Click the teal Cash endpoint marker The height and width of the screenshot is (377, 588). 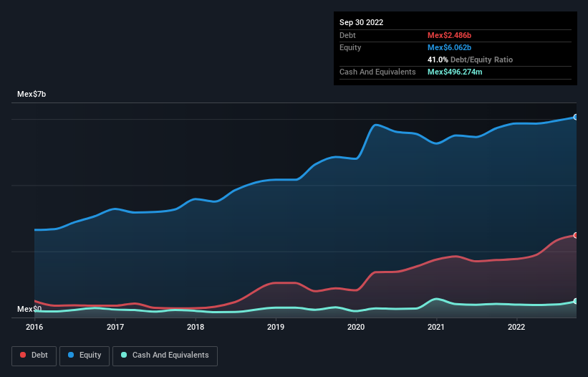(576, 301)
